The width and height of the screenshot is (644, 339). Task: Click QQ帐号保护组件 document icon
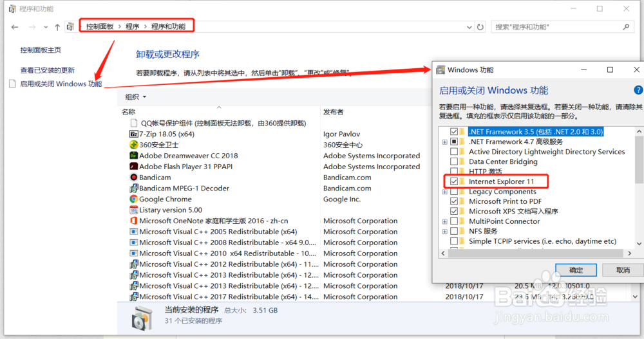tap(133, 123)
